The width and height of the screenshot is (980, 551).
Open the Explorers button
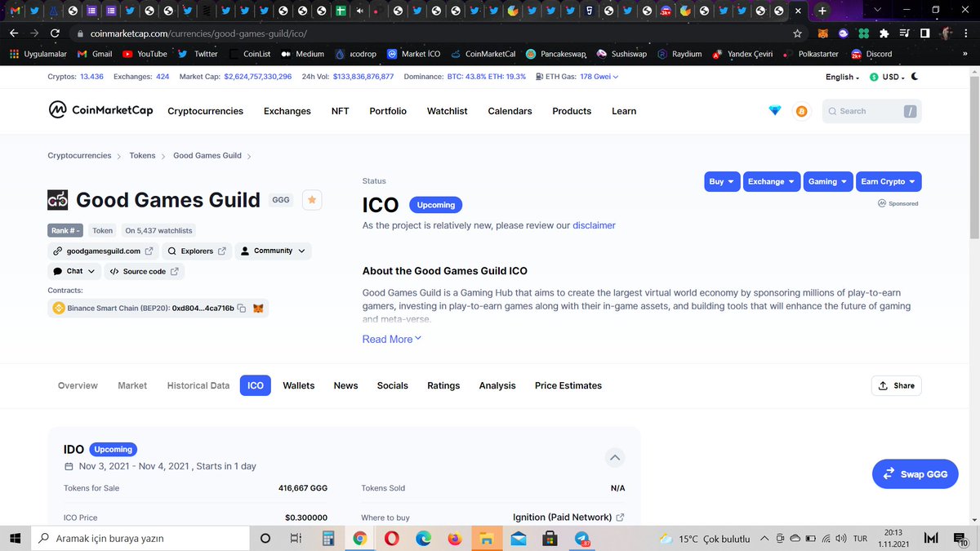click(197, 251)
